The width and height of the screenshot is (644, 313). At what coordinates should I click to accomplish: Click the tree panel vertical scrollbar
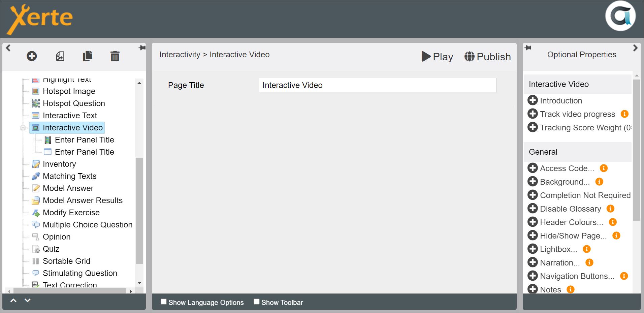click(139, 211)
